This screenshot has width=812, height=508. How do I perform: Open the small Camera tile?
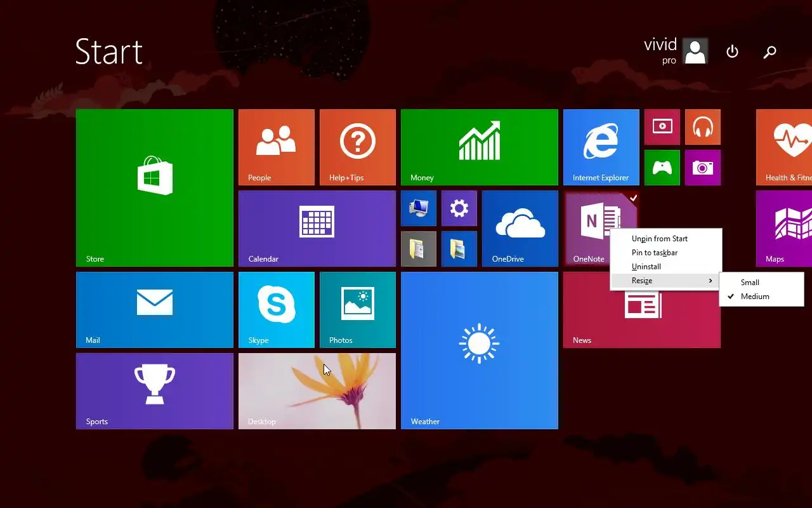click(x=703, y=168)
